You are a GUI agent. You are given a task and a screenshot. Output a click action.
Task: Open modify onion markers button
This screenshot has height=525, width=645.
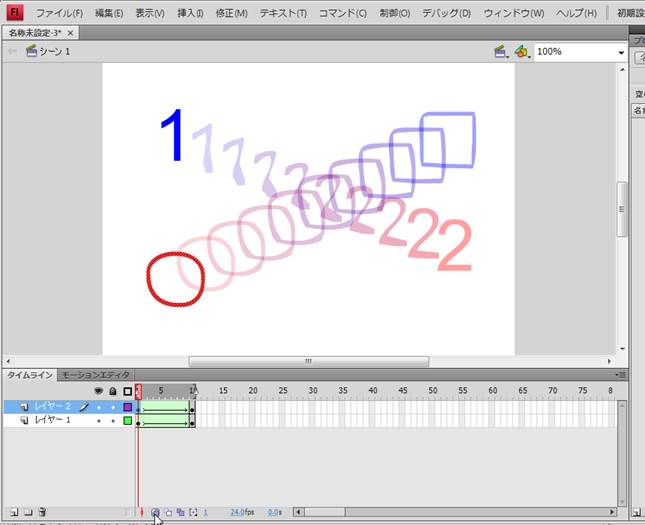(192, 512)
